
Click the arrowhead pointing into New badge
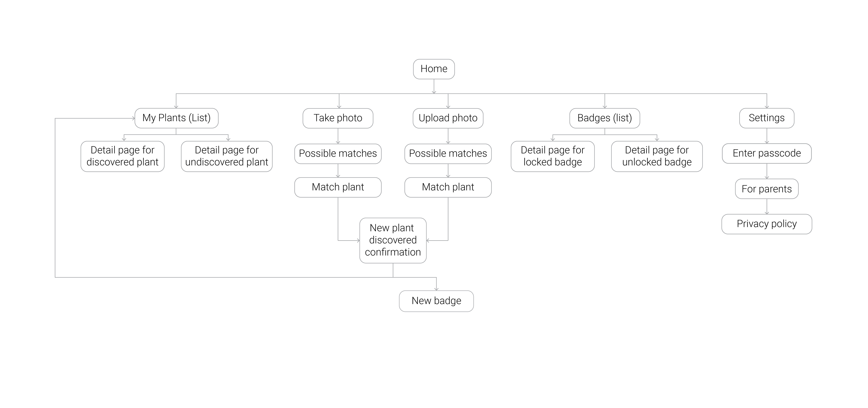tap(436, 289)
